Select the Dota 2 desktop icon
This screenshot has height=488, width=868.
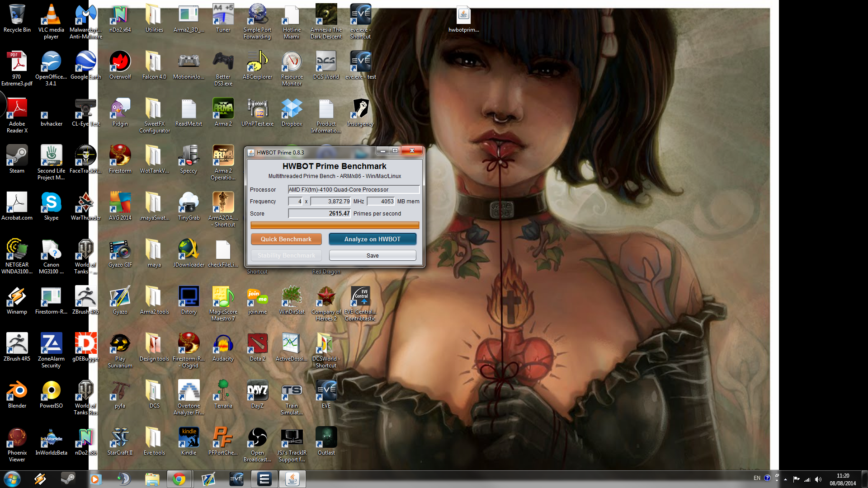tap(257, 347)
